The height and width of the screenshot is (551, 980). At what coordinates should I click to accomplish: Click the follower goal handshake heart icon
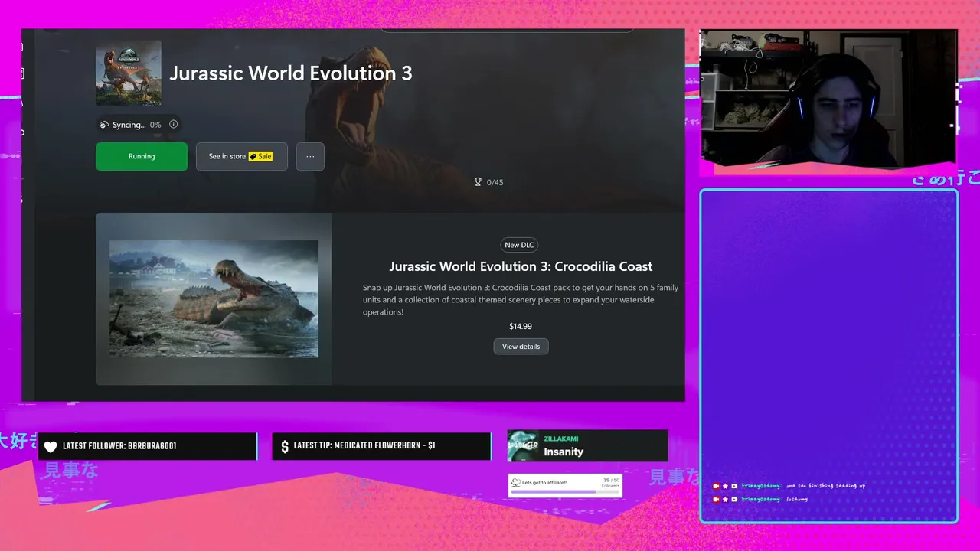(x=516, y=483)
